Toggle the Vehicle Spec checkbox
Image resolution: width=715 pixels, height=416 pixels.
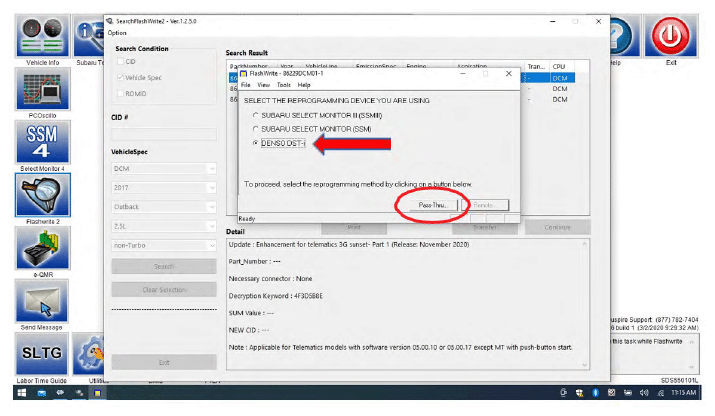click(120, 78)
